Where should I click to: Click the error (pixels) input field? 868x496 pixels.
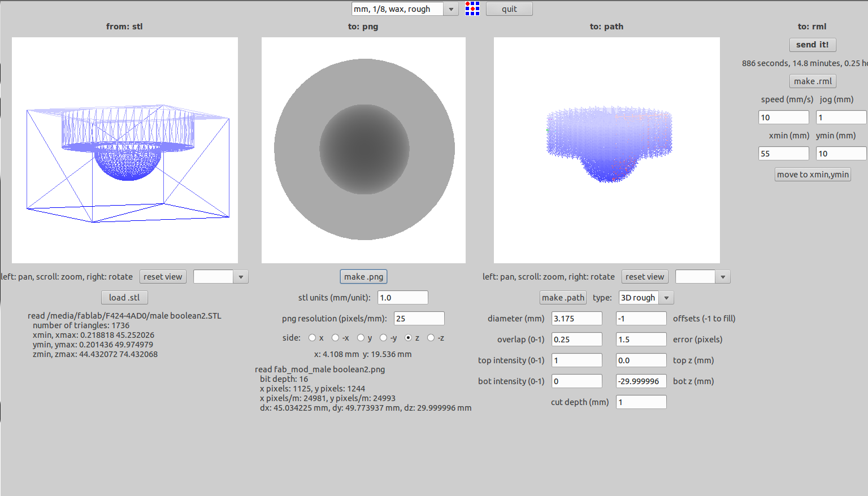(641, 340)
